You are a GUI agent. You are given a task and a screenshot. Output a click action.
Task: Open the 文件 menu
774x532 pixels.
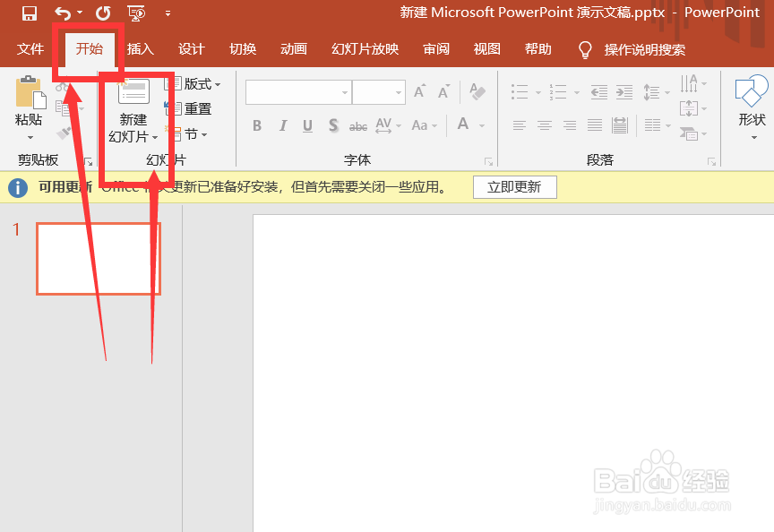coord(30,49)
